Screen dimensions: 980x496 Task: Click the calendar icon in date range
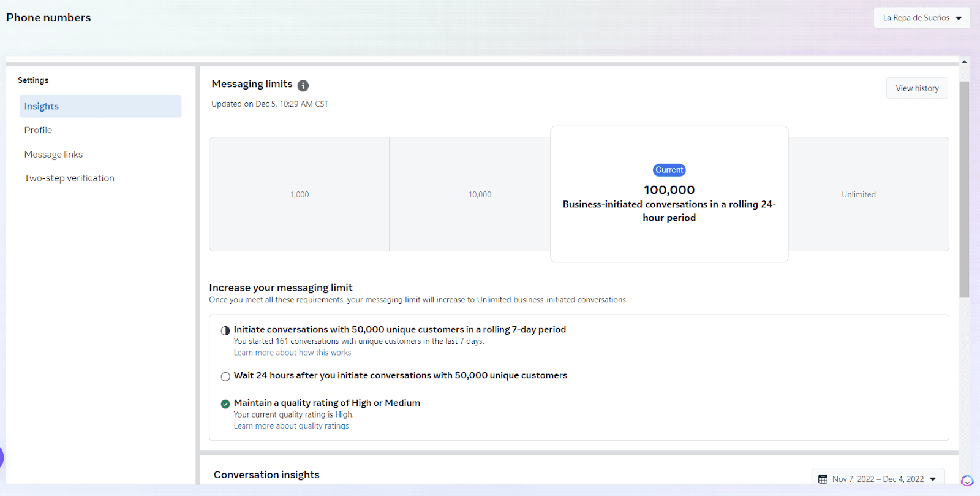[823, 479]
